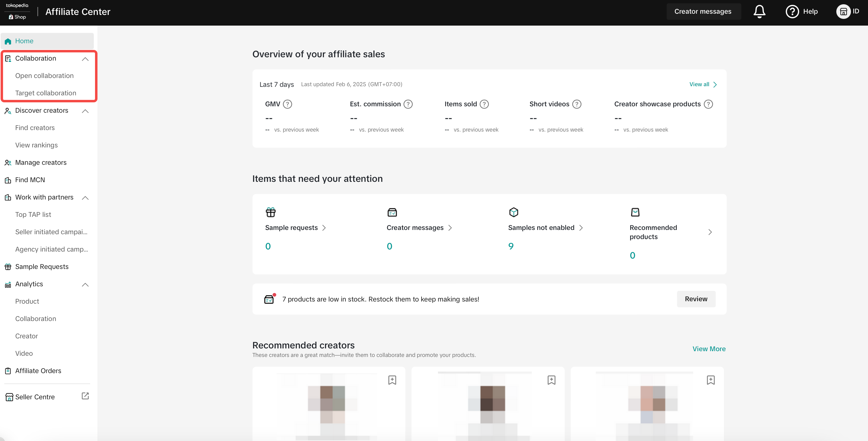Click the Items sold info icon
Image resolution: width=868 pixels, height=441 pixels.
tap(484, 104)
